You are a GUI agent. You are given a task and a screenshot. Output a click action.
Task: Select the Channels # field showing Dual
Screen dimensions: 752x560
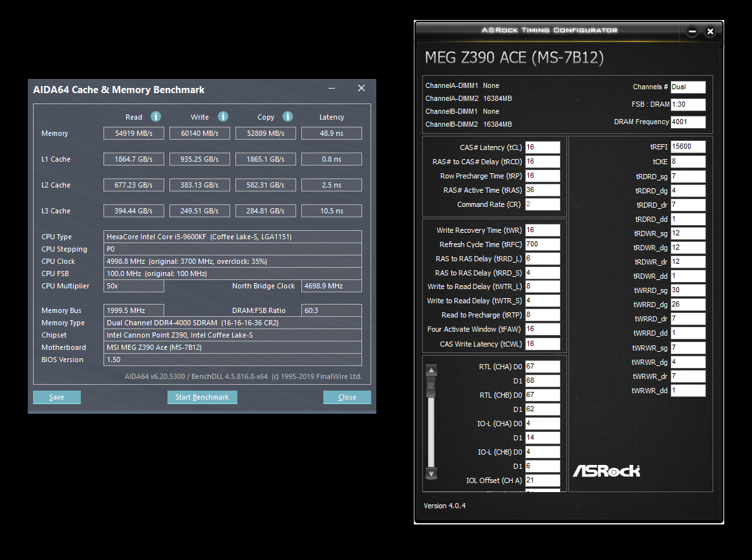click(688, 87)
